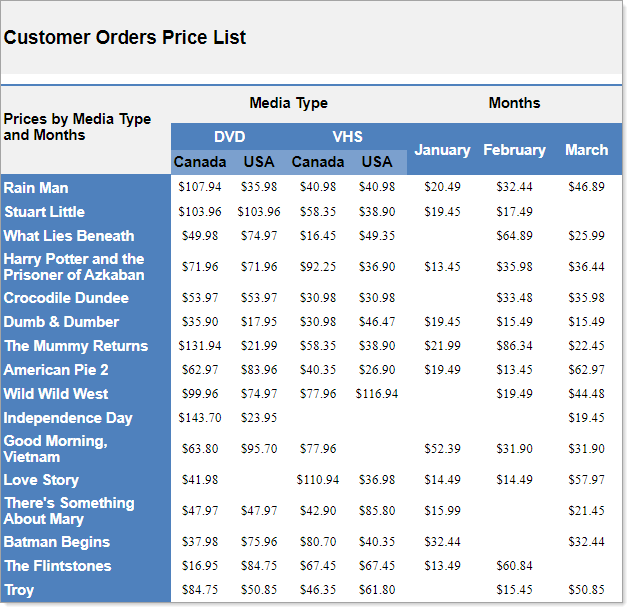Click Stuart Little February value $17.49
This screenshot has width=631, height=611.
[x=514, y=212]
